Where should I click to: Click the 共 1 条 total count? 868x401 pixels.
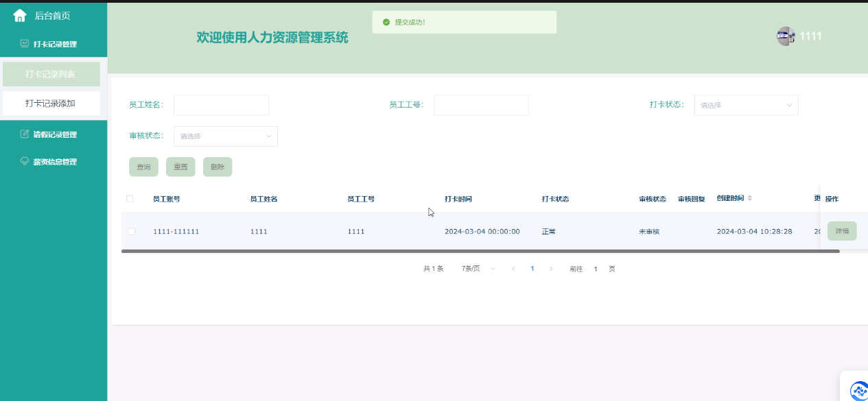(434, 269)
